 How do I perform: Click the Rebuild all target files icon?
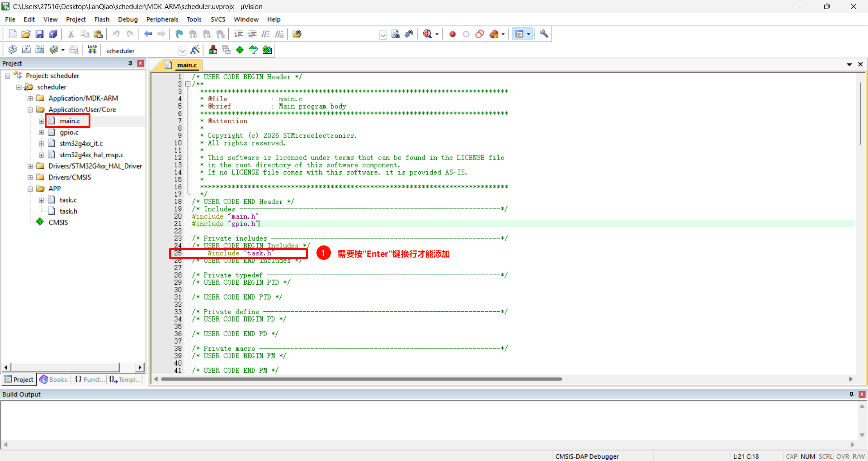pyautogui.click(x=40, y=50)
